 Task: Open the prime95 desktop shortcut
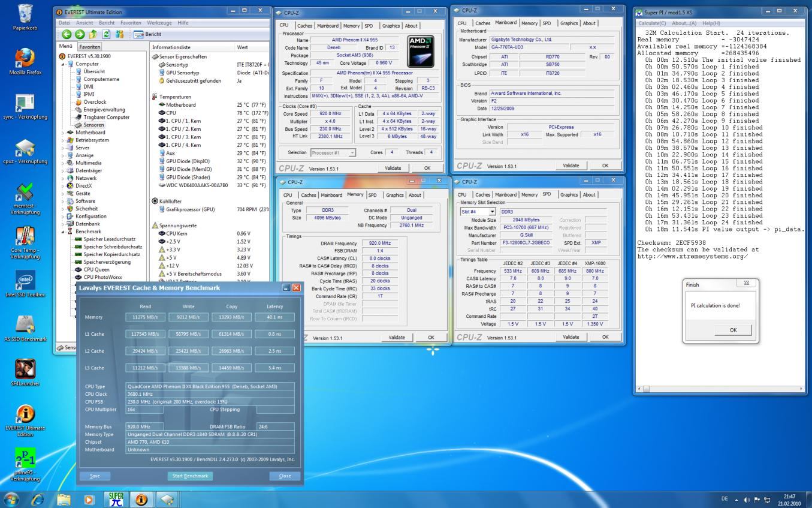(25, 466)
